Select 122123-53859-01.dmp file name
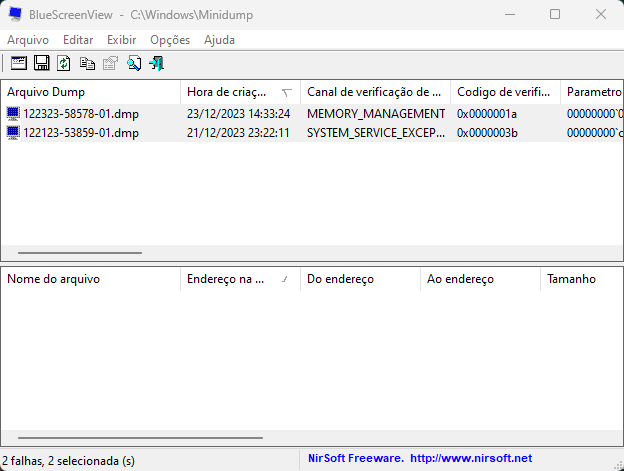This screenshot has width=624, height=471. pos(81,132)
